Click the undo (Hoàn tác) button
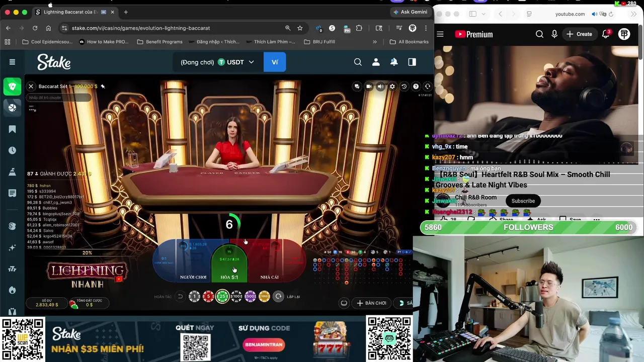644x362 pixels. click(x=180, y=297)
